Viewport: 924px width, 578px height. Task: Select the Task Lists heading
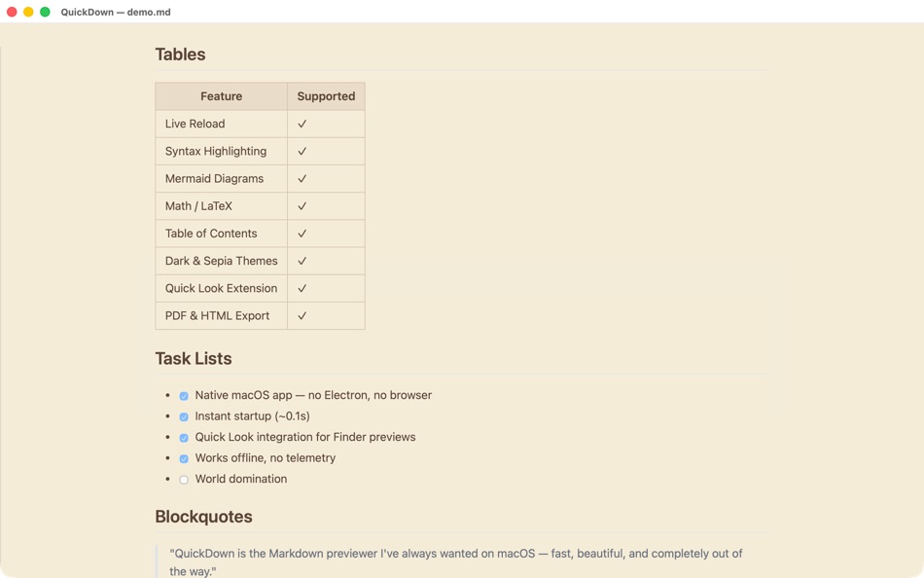(193, 358)
